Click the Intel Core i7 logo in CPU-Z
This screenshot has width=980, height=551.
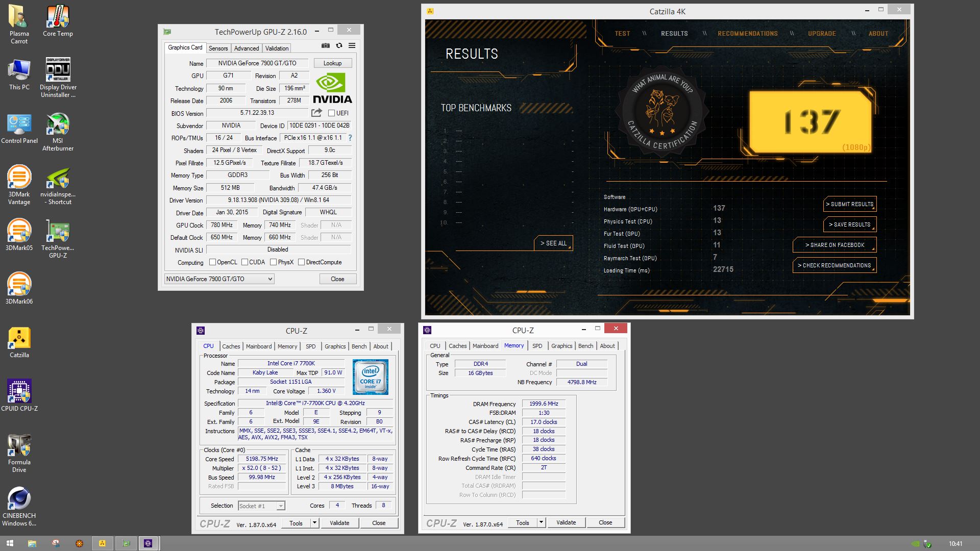point(371,377)
